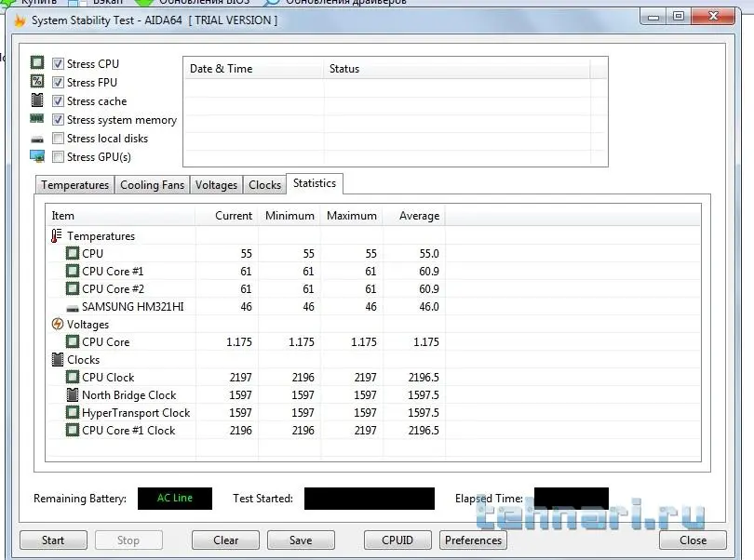The height and width of the screenshot is (560, 754).
Task: Click the Stress FPU percent icon
Action: tap(37, 81)
